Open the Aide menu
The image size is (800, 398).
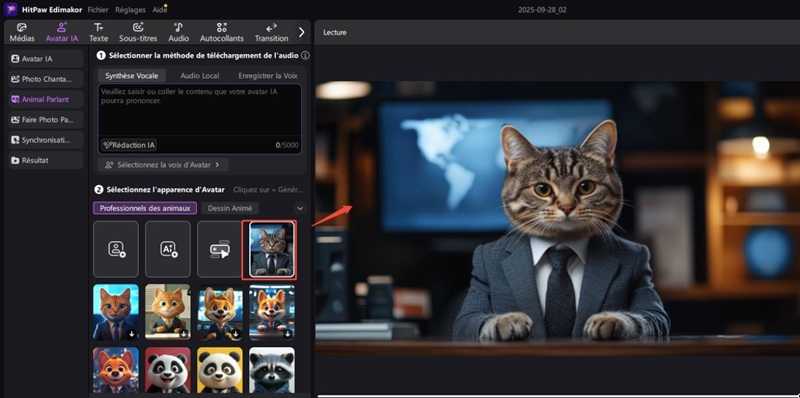pyautogui.click(x=159, y=10)
